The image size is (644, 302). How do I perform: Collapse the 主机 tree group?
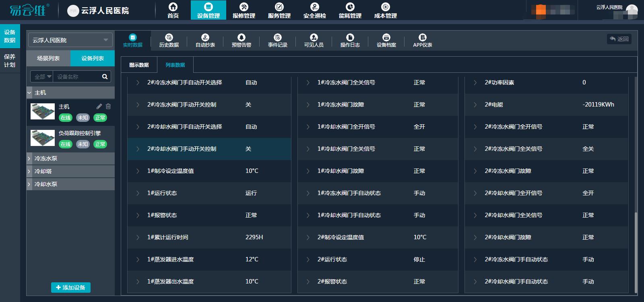click(x=29, y=93)
